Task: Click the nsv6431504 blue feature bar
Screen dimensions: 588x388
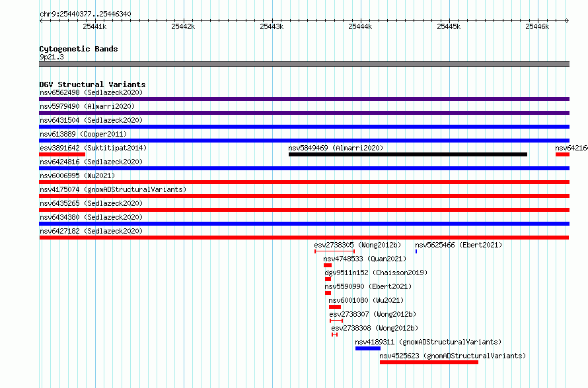Action: coord(304,127)
